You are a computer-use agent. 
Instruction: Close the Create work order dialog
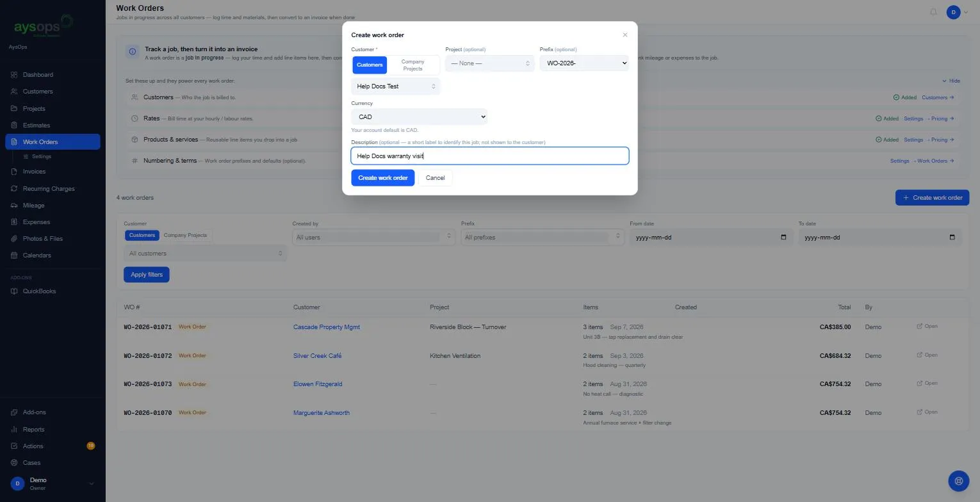[625, 35]
